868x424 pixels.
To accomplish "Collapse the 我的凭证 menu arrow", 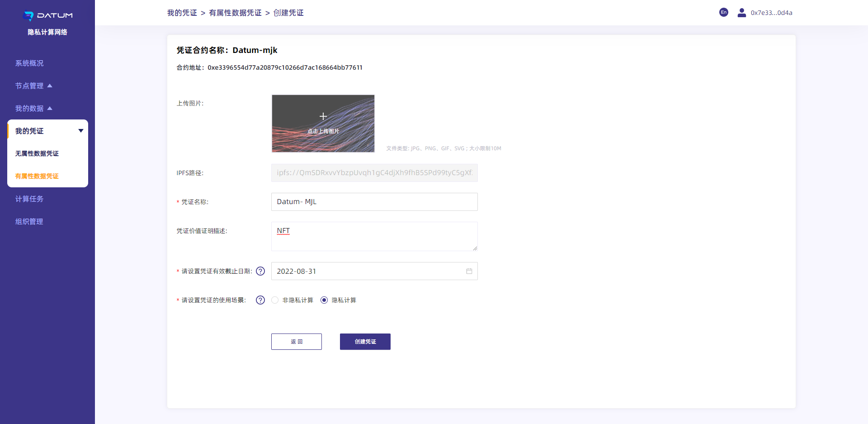I will (81, 131).
